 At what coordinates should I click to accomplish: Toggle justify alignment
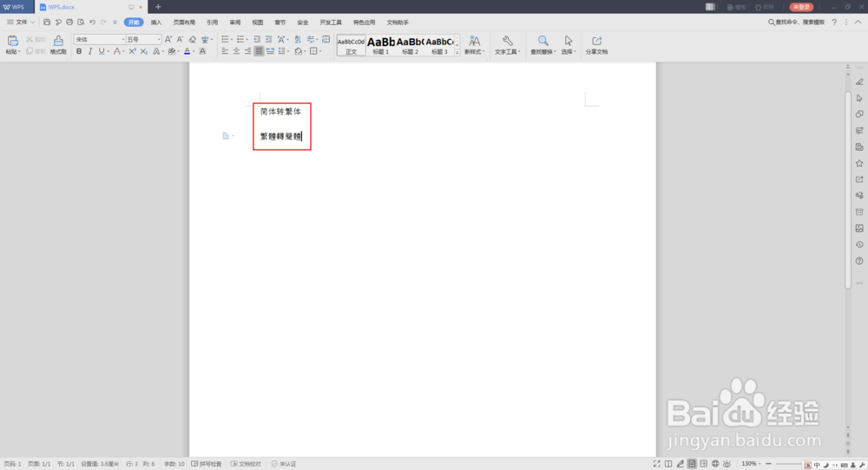(x=259, y=51)
